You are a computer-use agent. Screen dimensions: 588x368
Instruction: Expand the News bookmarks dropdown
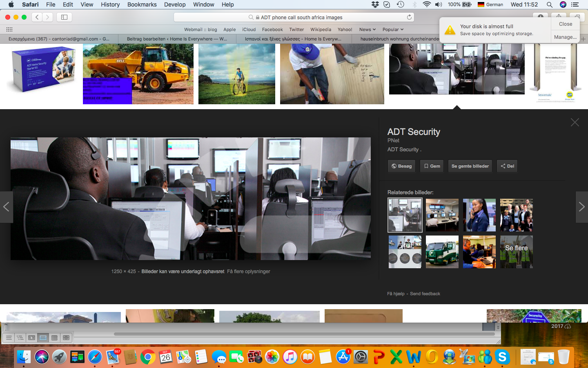pos(367,29)
